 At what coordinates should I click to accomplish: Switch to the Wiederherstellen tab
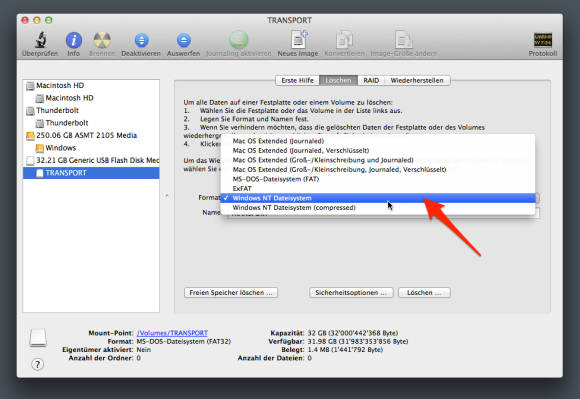pyautogui.click(x=417, y=80)
